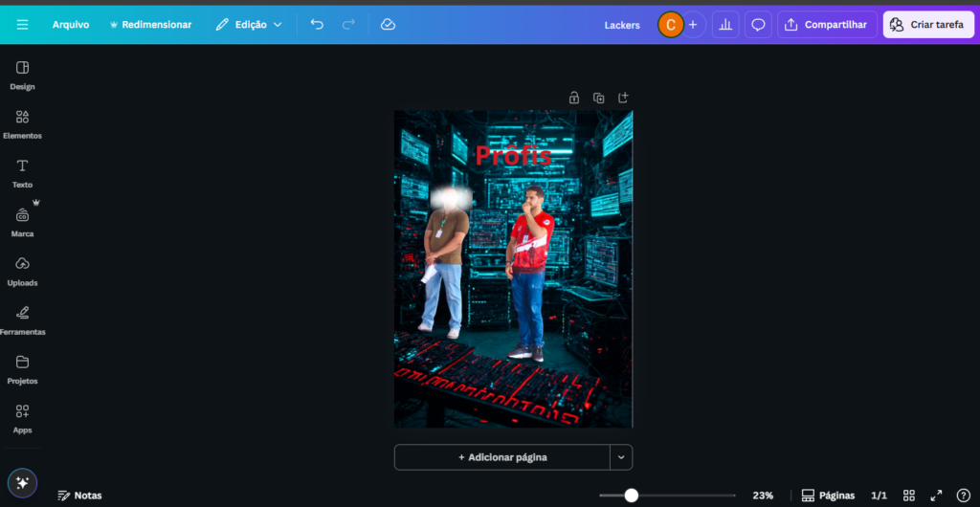Open the analytics chart icon

tap(725, 25)
